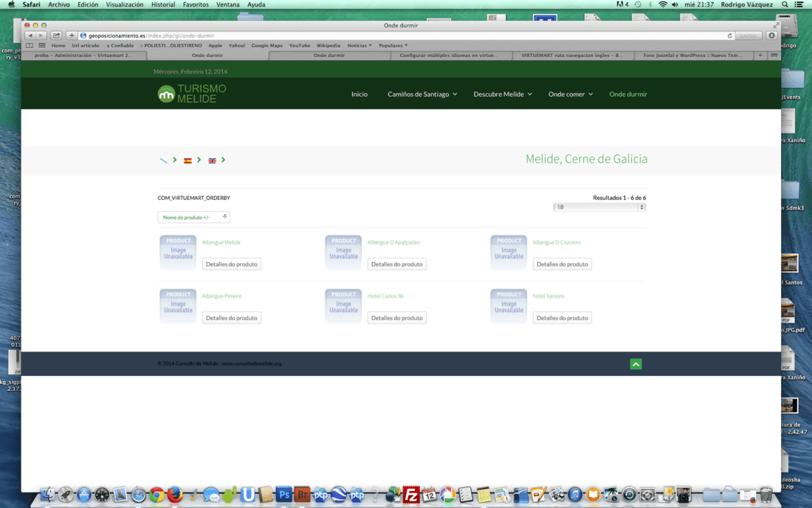Open the Nome do produto sort dropdown
Viewport: 812px width, 508px height.
click(x=193, y=217)
